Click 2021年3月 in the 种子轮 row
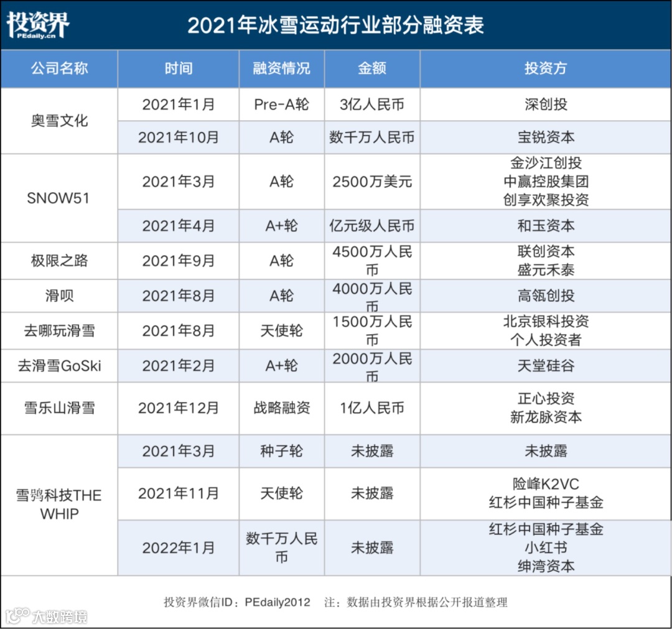Image resolution: width=672 pixels, height=629 pixels. click(179, 451)
